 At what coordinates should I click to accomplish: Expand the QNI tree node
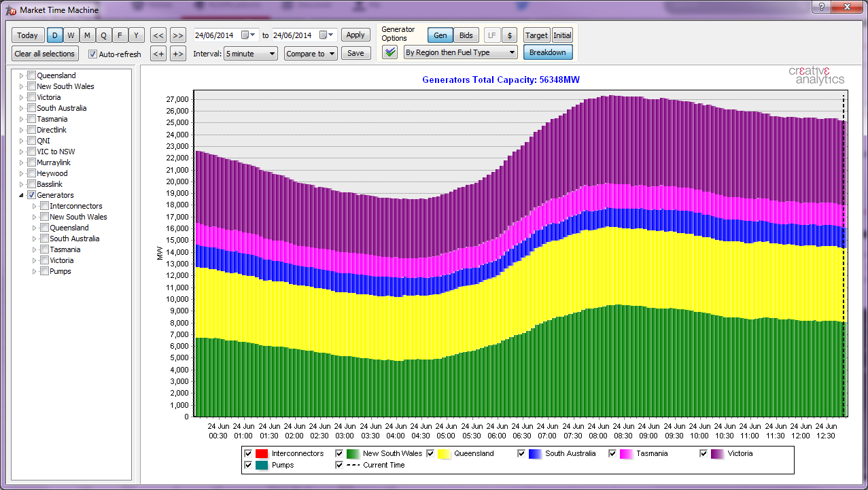21,141
